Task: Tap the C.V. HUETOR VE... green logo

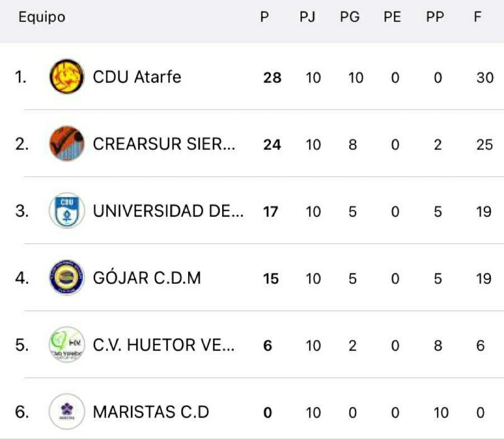Action: pyautogui.click(x=67, y=345)
